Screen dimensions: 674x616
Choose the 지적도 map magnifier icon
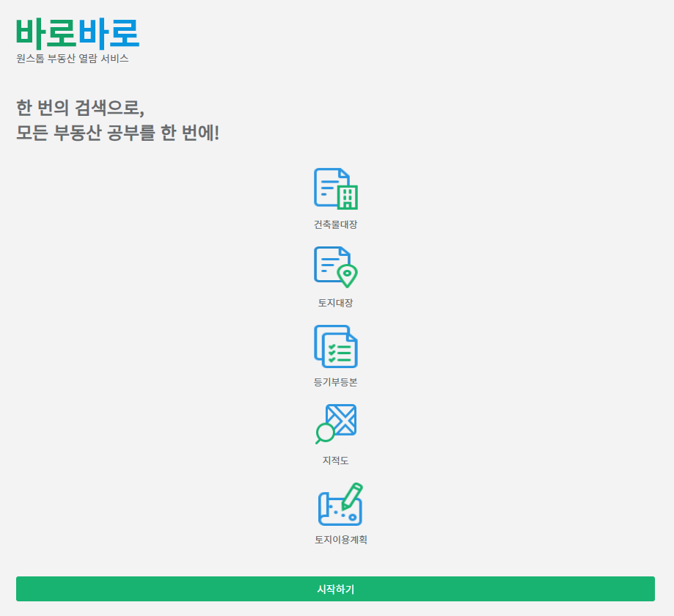336,424
